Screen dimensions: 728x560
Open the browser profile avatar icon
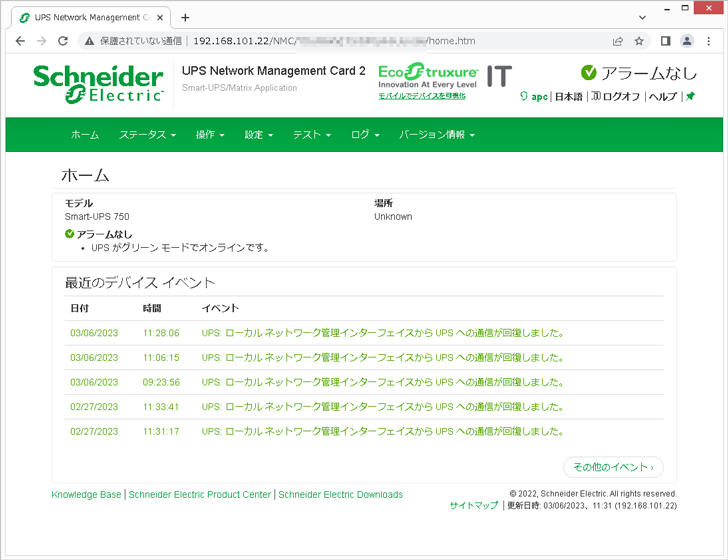pyautogui.click(x=687, y=41)
